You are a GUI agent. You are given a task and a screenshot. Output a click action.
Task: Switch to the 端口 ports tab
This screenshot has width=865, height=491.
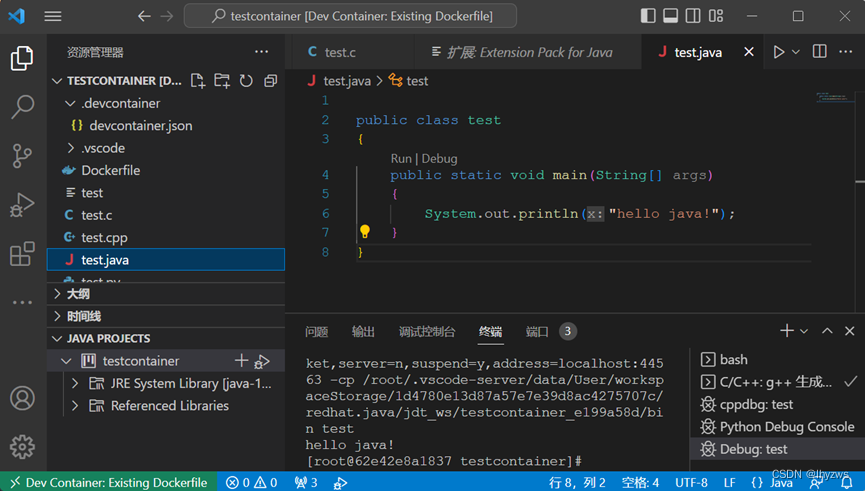pyautogui.click(x=537, y=332)
